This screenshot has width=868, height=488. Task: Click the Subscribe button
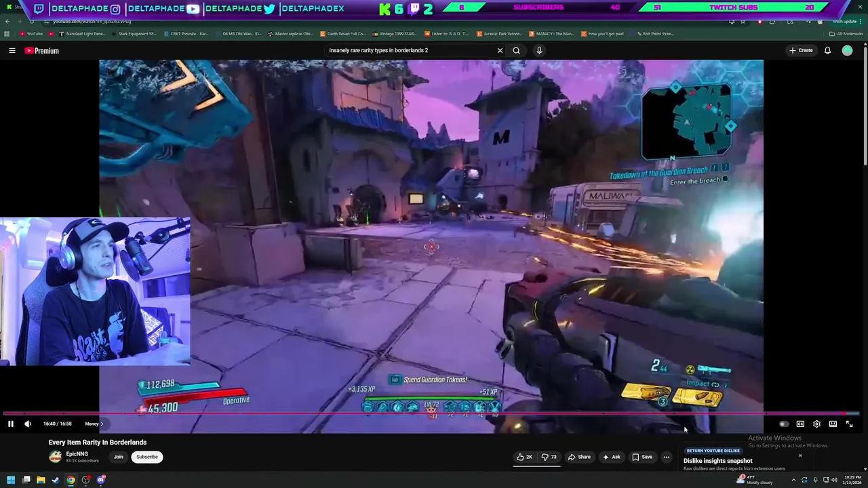point(146,457)
